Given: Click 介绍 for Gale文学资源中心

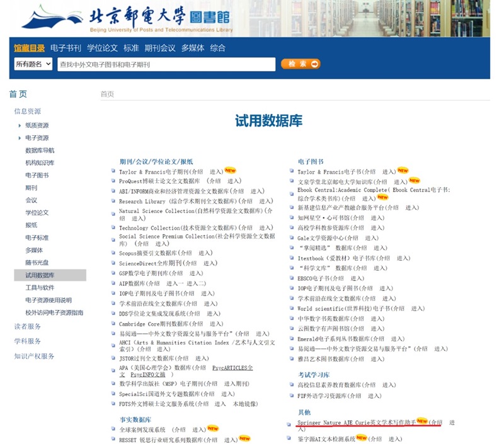Looking at the screenshot, I should click(x=353, y=238).
